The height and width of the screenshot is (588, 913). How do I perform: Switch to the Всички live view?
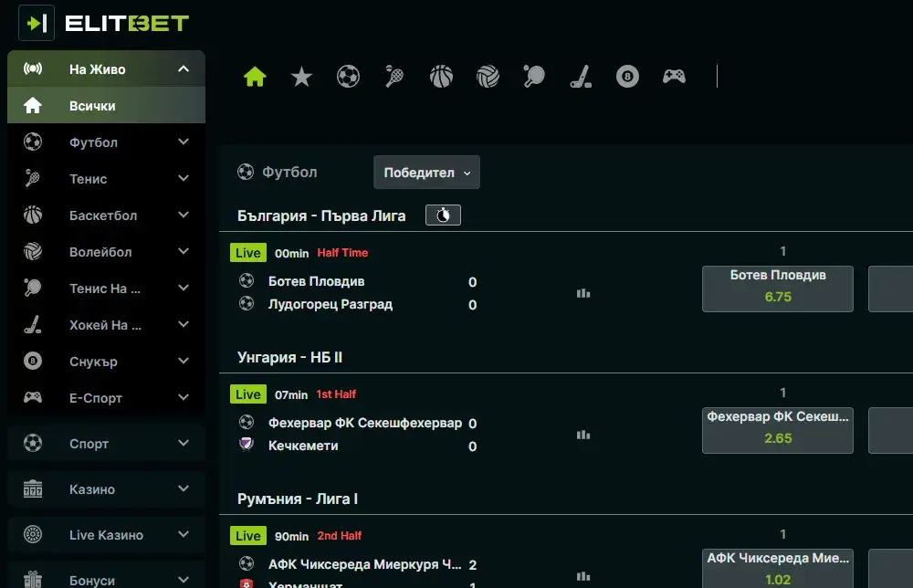[x=106, y=105]
